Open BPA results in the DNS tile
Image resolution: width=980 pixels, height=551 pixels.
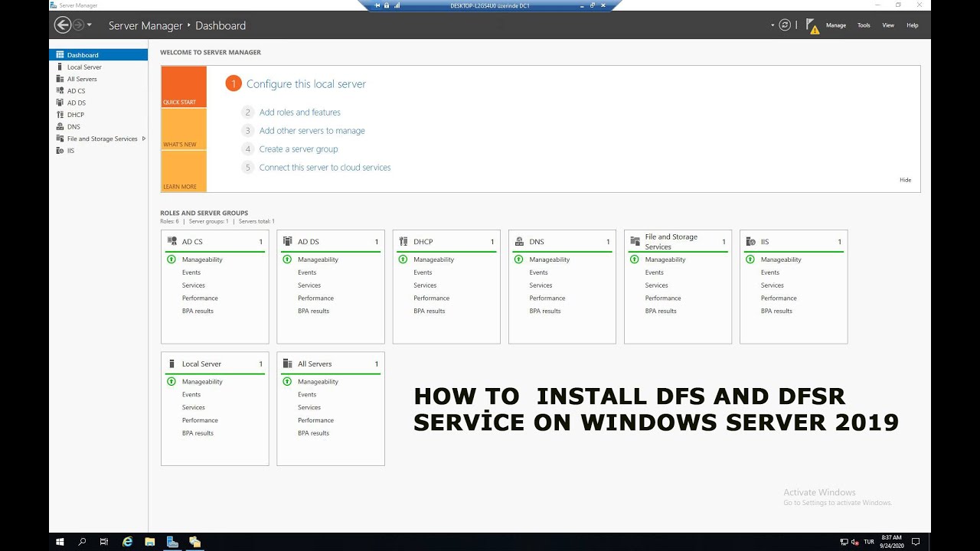pos(545,311)
